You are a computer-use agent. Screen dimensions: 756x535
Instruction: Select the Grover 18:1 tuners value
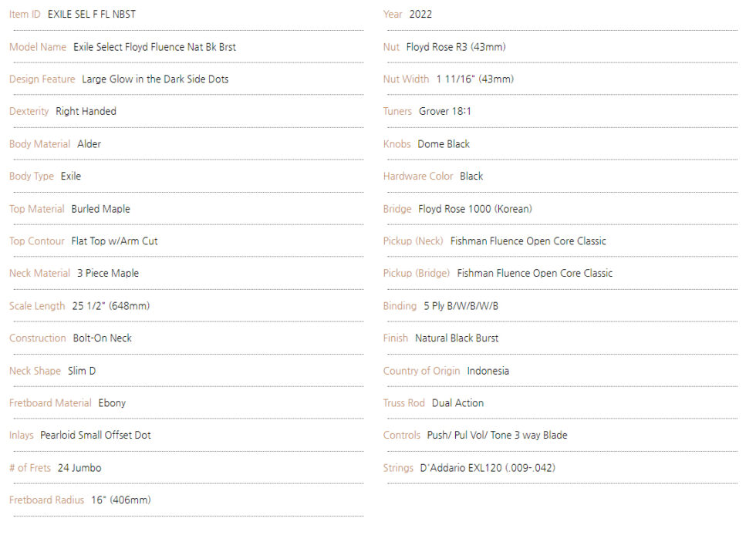445,112
